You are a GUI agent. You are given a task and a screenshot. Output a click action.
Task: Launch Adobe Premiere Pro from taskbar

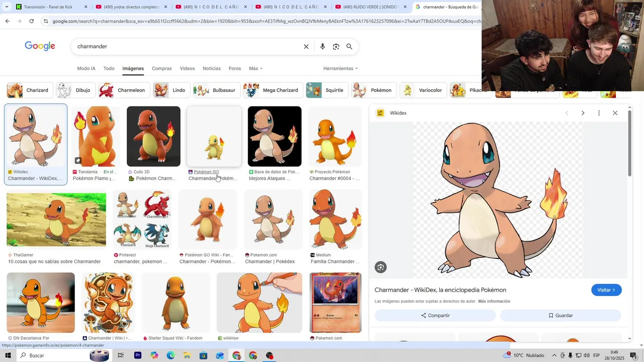[137, 355]
